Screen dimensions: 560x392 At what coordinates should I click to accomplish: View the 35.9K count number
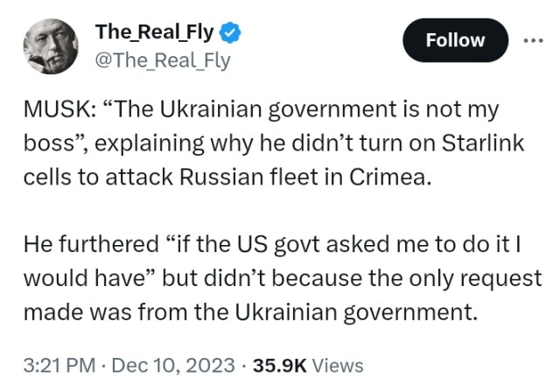pos(280,366)
